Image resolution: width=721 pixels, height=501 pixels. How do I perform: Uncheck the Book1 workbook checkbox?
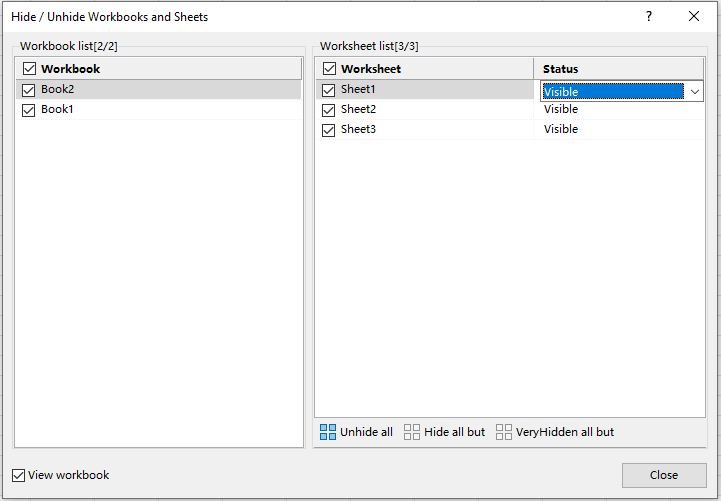point(29,110)
